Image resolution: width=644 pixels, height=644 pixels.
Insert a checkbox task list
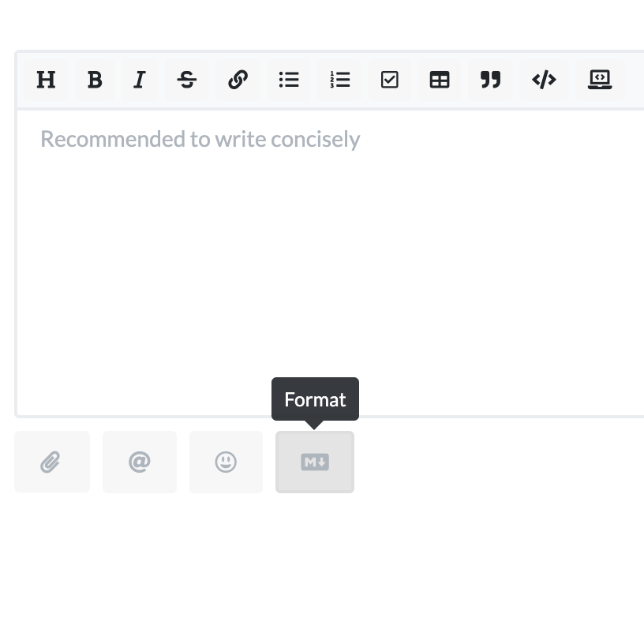pos(389,80)
